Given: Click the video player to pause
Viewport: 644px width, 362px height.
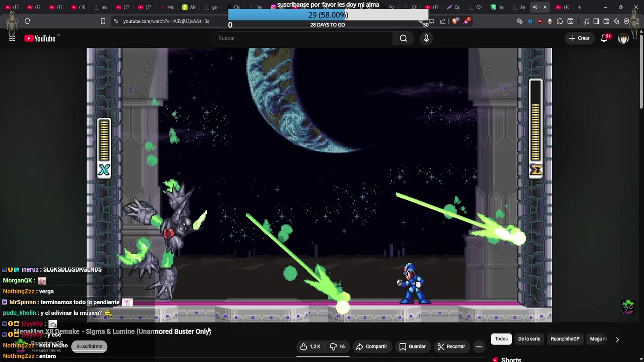Looking at the screenshot, I should 319,185.
